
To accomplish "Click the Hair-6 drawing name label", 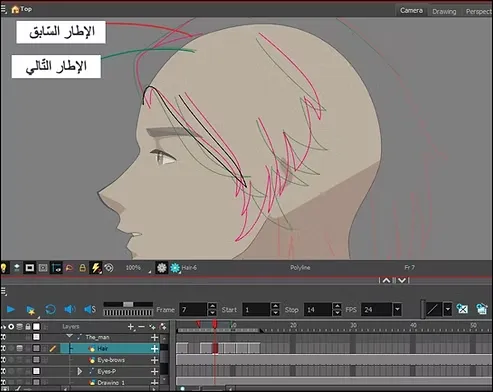I will tap(189, 268).
